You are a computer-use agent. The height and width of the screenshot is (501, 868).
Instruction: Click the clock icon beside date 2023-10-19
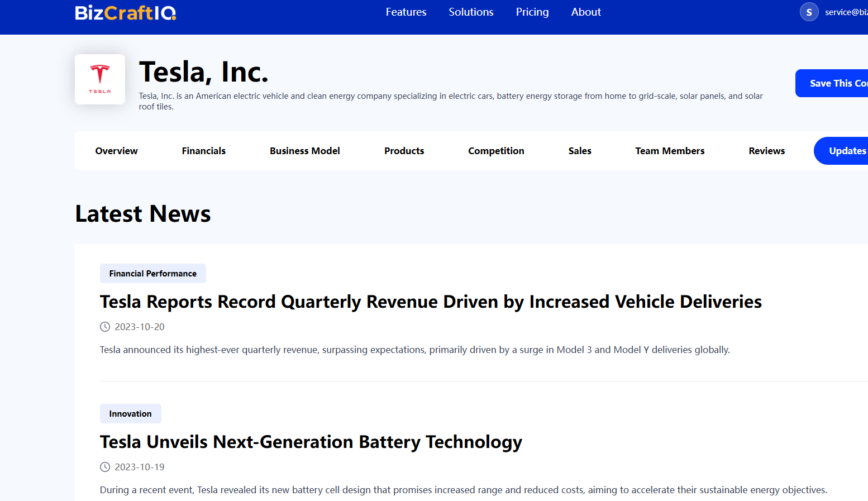(x=105, y=467)
